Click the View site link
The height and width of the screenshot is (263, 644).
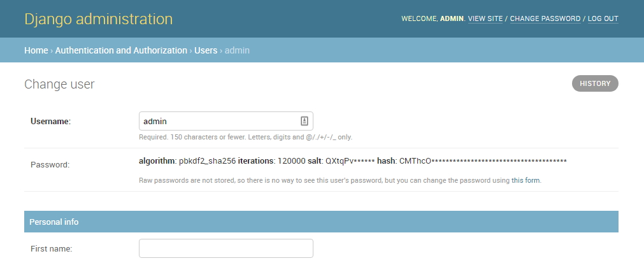coord(485,19)
